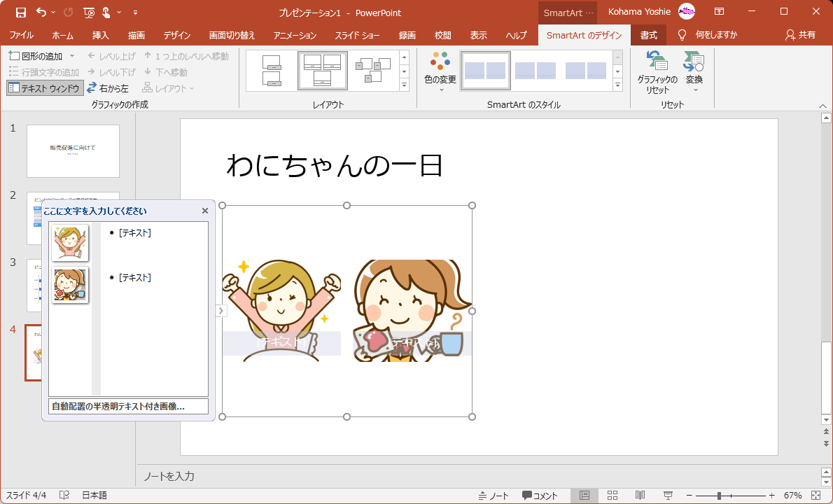The image size is (833, 504).
Task: Click the lightbulb 何をしますか search icon
Action: point(682,35)
